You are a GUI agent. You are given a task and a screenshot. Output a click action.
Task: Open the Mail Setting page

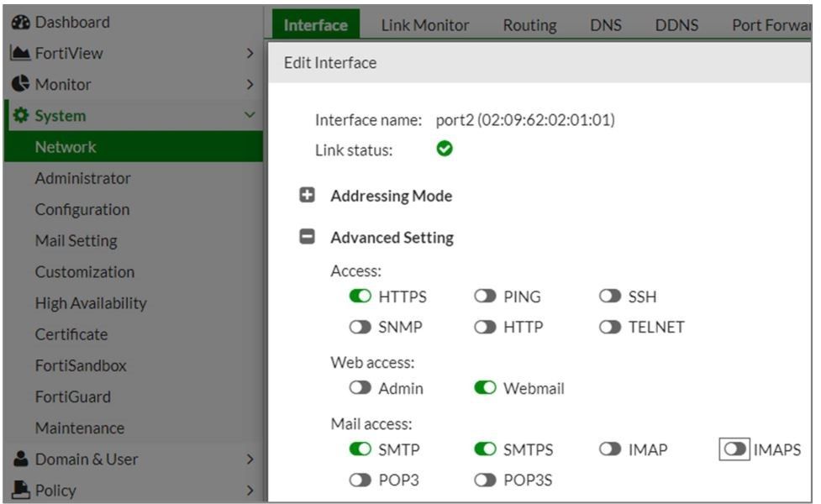click(76, 241)
